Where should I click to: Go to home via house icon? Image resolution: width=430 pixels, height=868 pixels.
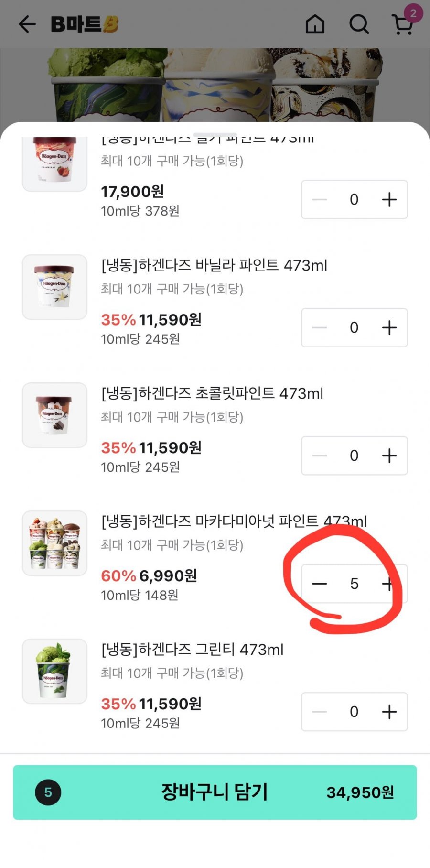[315, 24]
